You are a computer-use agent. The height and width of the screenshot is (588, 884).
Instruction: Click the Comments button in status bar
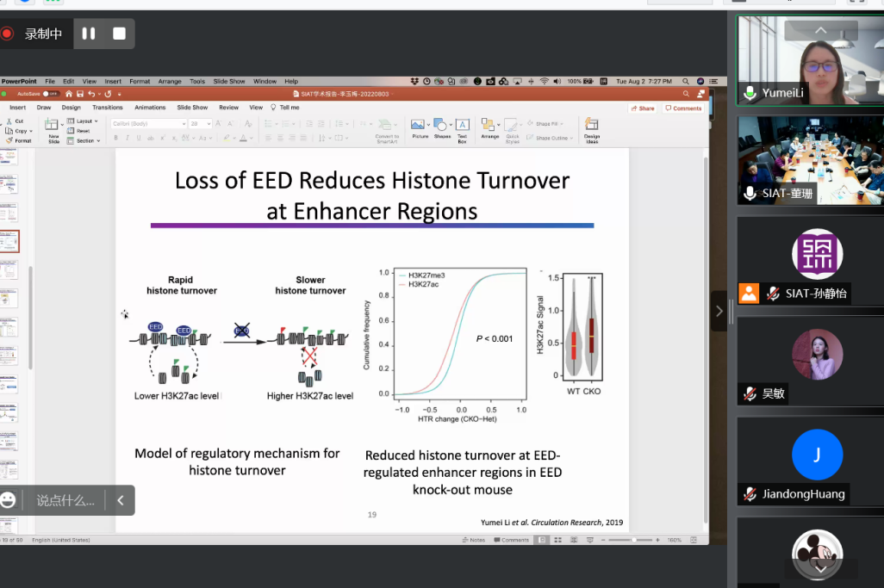click(x=511, y=540)
